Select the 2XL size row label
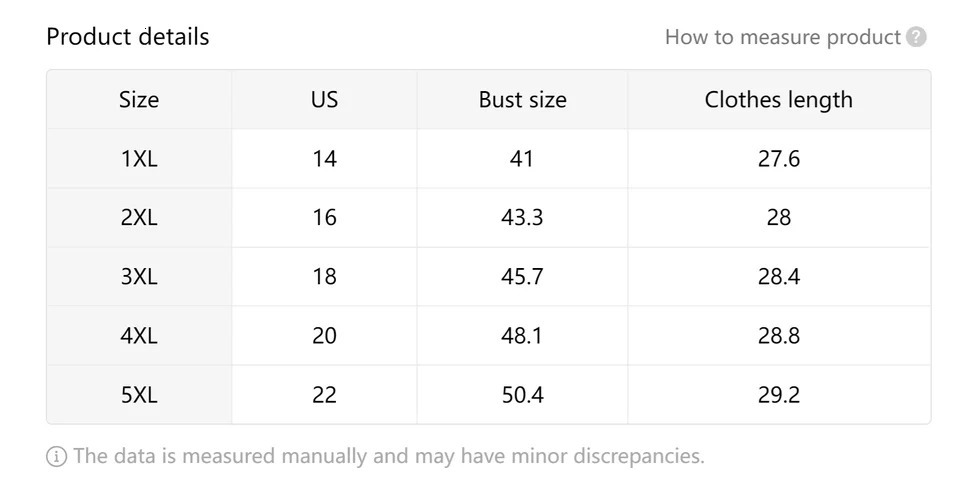960x492 pixels. pos(139,218)
